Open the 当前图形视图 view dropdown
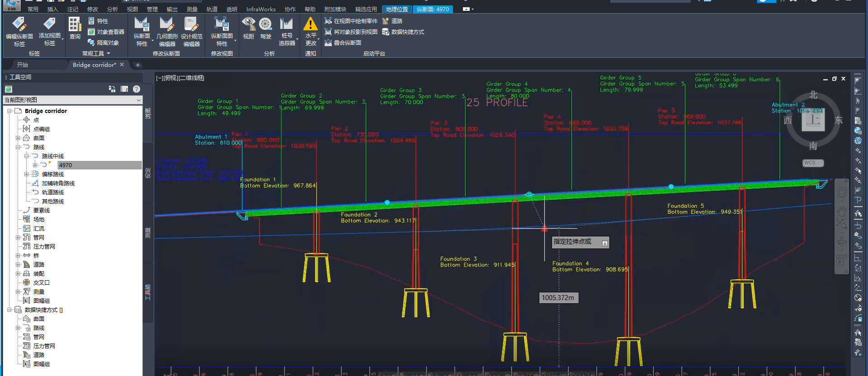The height and width of the screenshot is (376, 868). (x=73, y=100)
